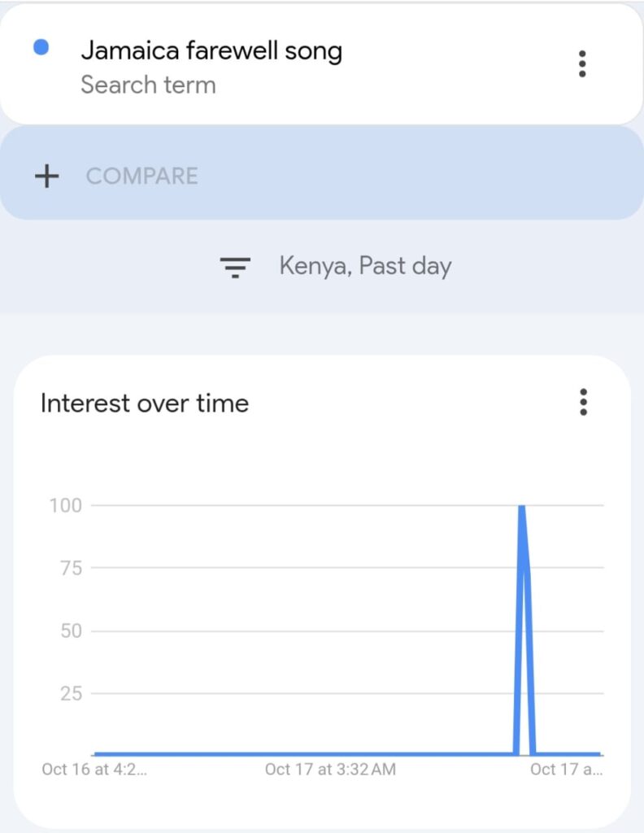644x833 pixels.
Task: Edit the Jamaica farewell song search term
Action: (x=211, y=51)
